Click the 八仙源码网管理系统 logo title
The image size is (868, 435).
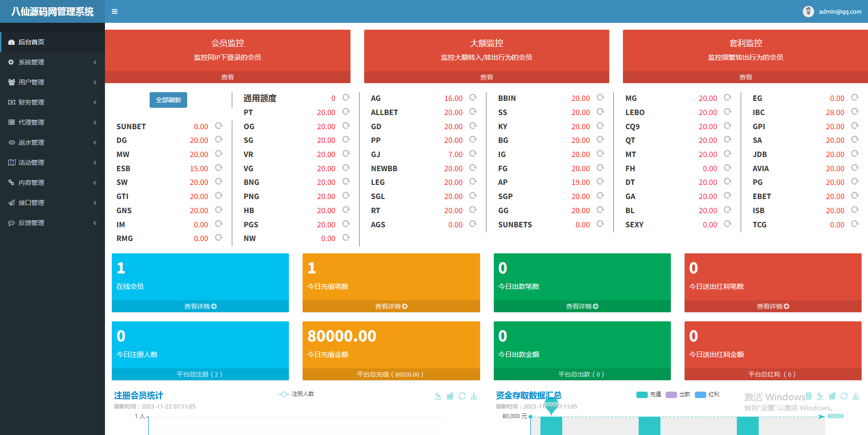[x=52, y=11]
